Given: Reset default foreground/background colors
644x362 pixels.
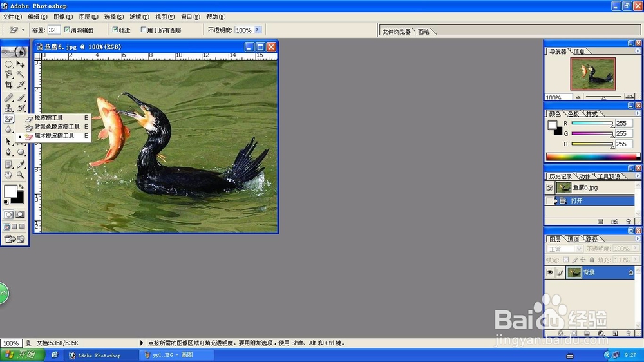Looking at the screenshot, I should click(6, 202).
